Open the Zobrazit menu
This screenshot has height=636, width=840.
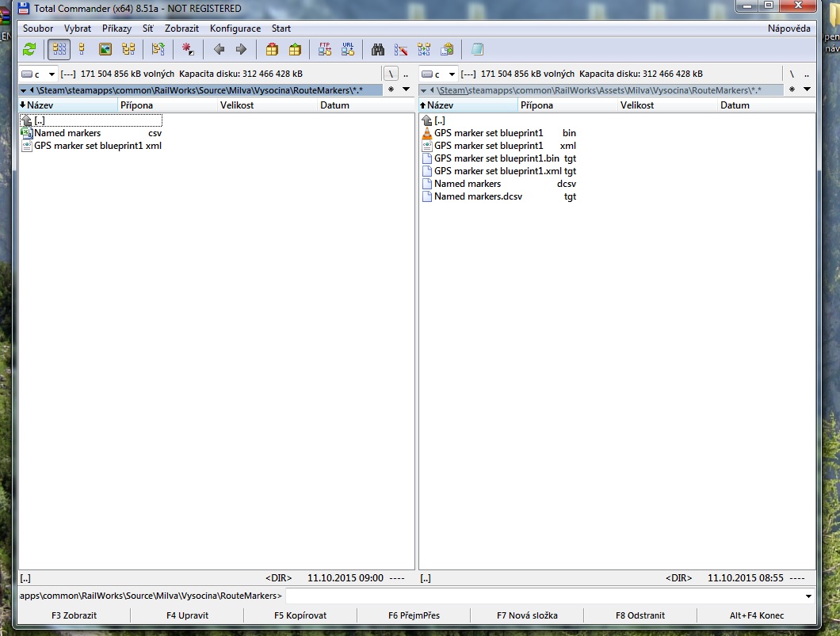tap(181, 29)
